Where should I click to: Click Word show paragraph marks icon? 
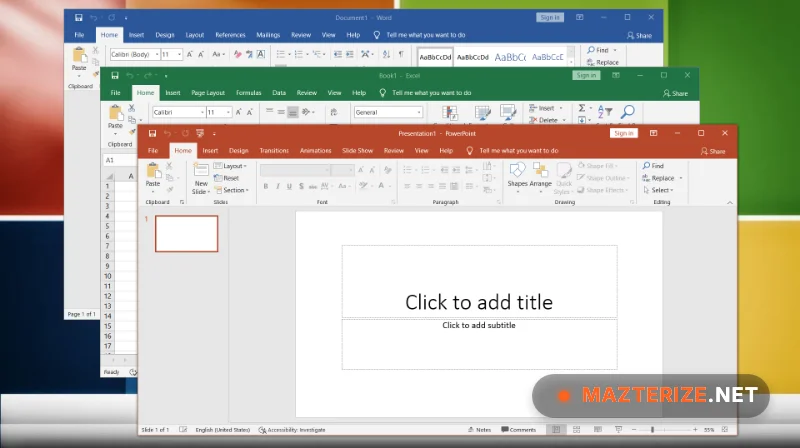(x=401, y=54)
